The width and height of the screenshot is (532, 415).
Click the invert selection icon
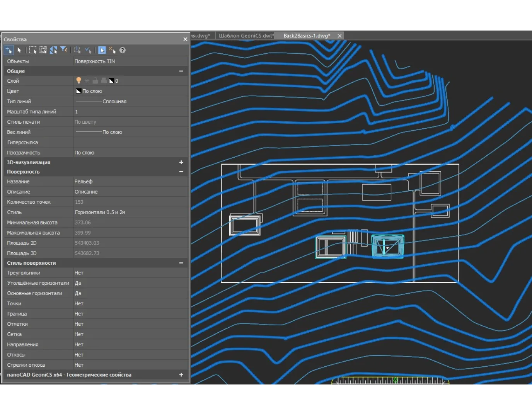click(53, 50)
